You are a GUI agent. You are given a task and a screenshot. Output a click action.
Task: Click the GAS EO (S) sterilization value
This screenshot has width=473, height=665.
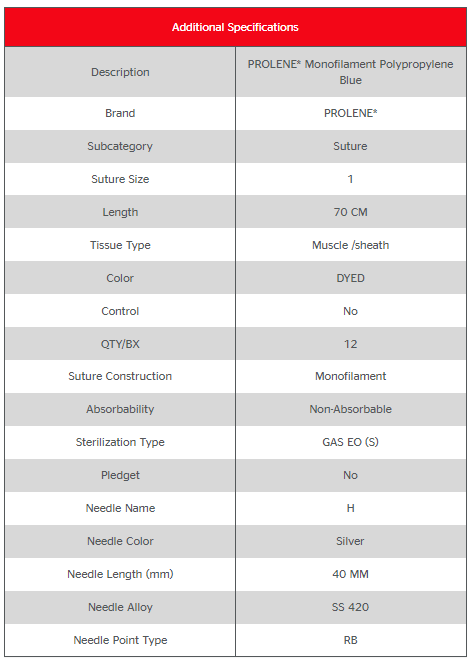pyautogui.click(x=350, y=442)
